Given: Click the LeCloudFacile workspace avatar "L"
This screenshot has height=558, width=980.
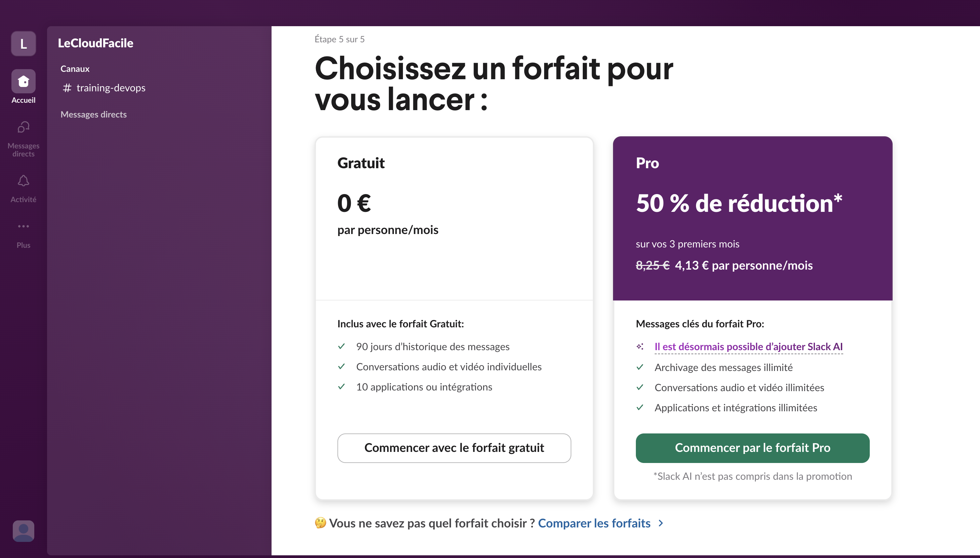Looking at the screenshot, I should (24, 44).
